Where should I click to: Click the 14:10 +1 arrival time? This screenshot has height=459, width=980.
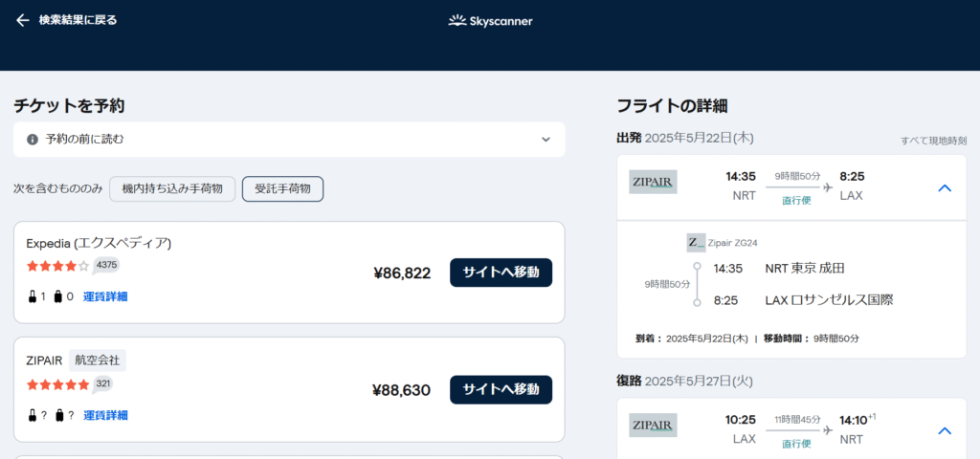click(857, 420)
